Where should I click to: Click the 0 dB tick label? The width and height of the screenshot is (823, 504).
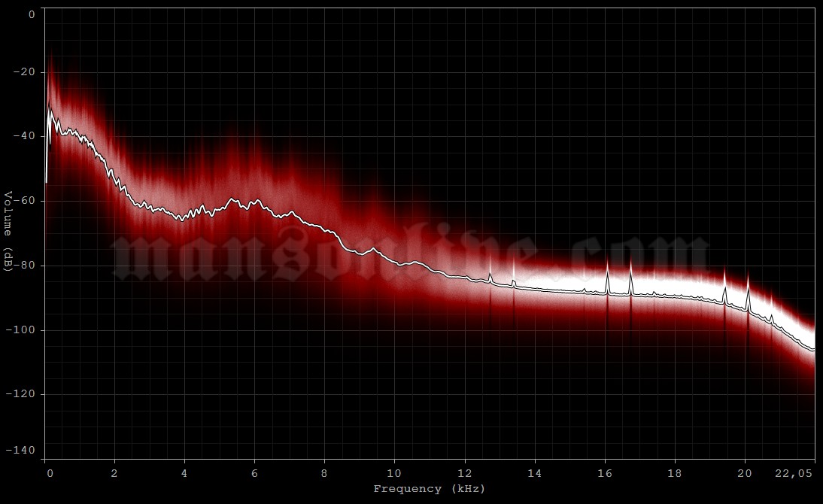point(31,12)
